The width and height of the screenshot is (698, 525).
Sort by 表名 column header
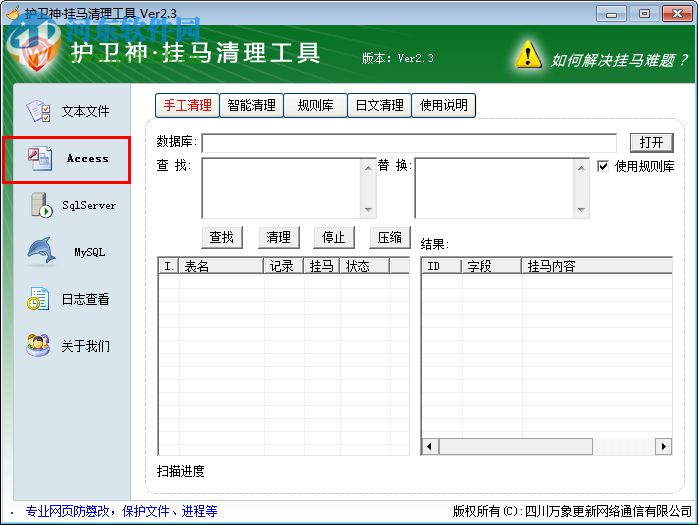pos(221,266)
